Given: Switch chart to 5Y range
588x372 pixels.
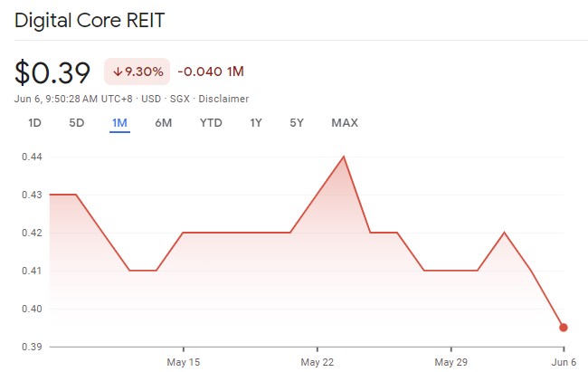Looking at the screenshot, I should coord(297,123).
